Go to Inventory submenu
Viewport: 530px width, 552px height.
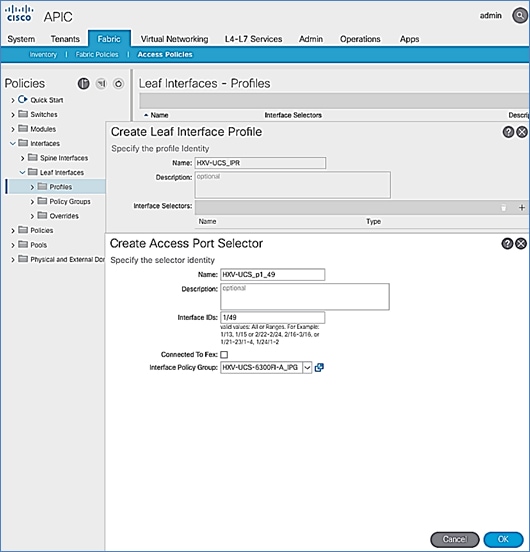[x=43, y=55]
